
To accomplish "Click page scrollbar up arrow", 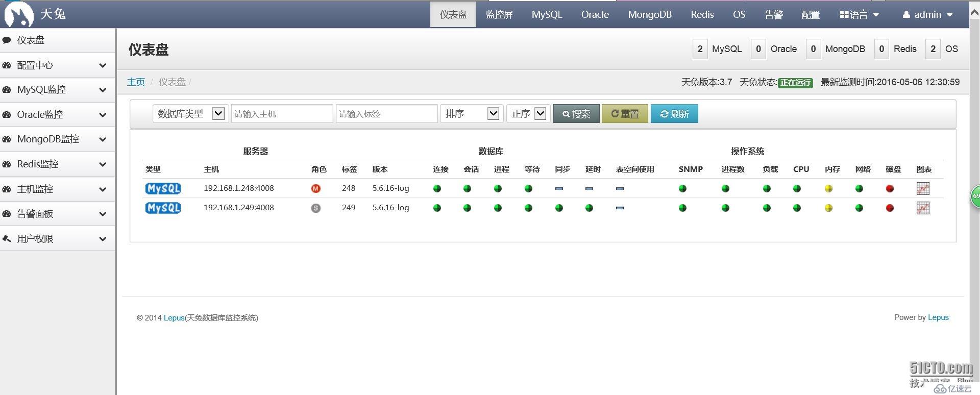I will 974,14.
